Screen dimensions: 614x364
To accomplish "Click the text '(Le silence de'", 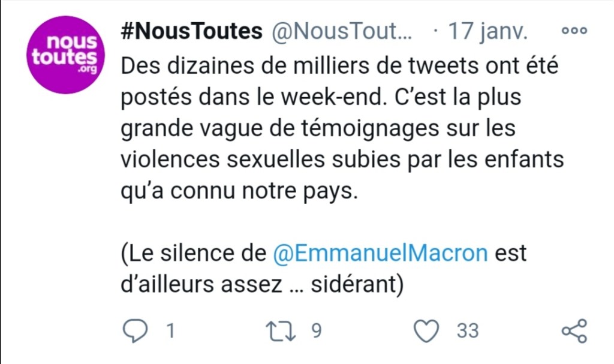I will [x=194, y=253].
